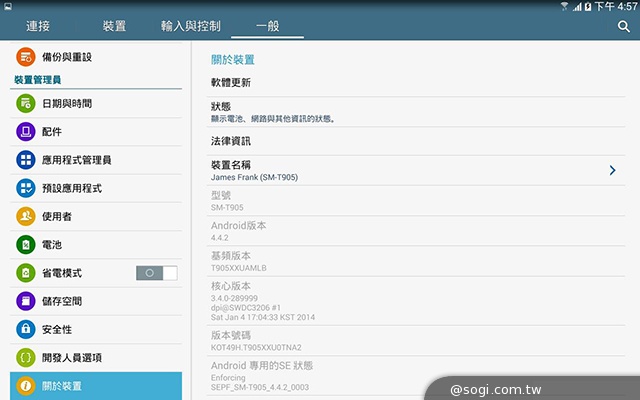Select 使用者 label in sidebar
Screen dimensions: 640x400
(57, 216)
